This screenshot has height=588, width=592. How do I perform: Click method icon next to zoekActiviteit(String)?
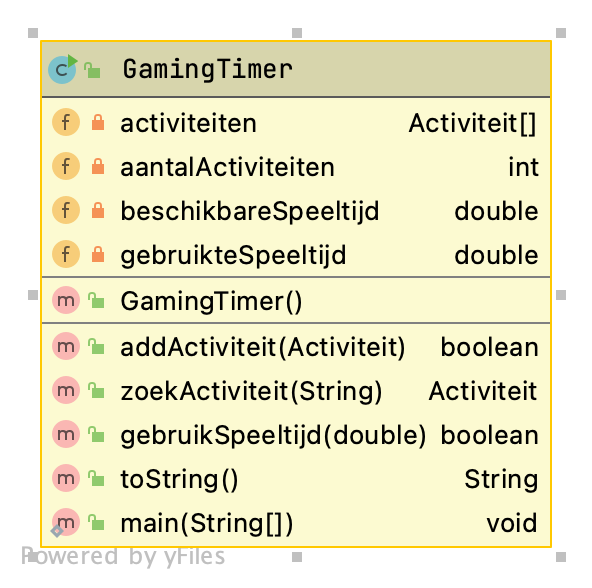pyautogui.click(x=66, y=390)
